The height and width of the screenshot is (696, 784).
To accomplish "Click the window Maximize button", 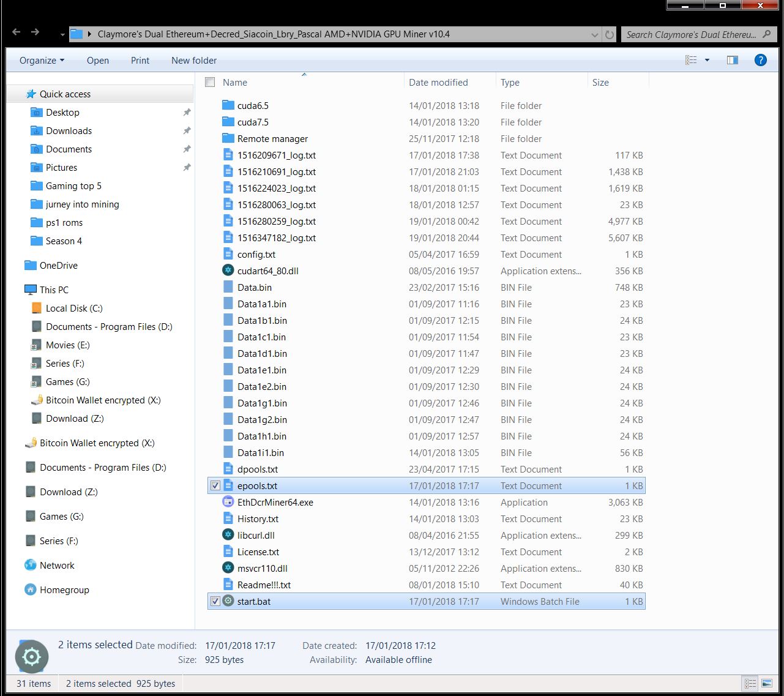I will coord(723,6).
